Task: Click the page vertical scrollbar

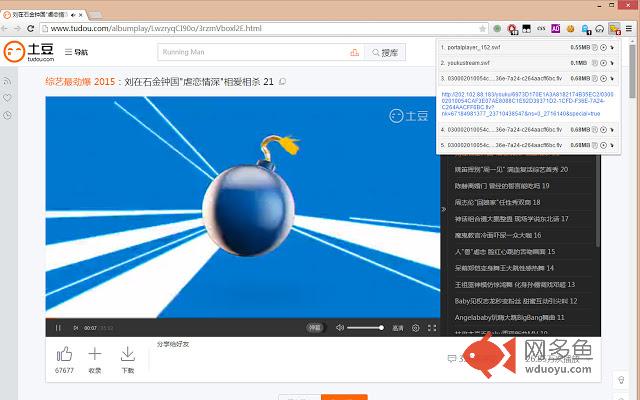Action: coord(632,69)
